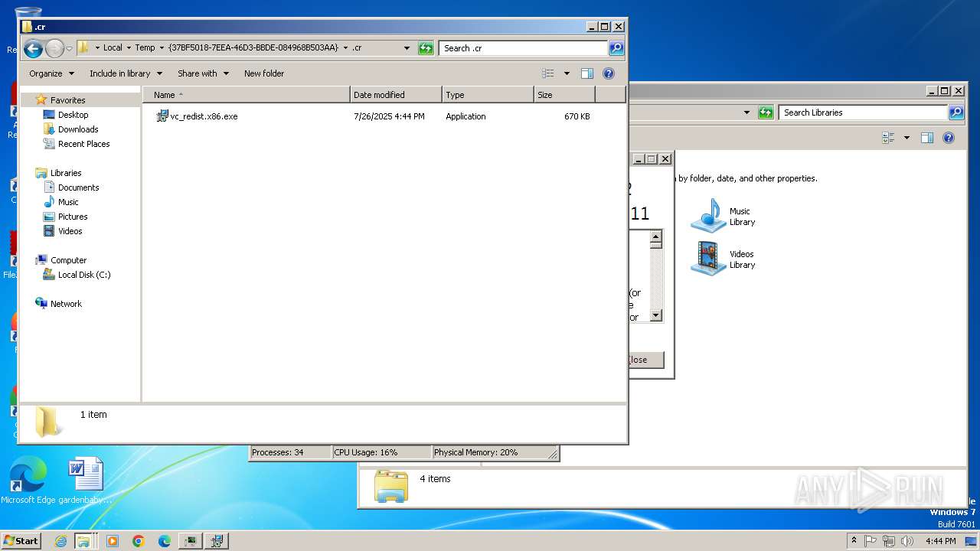980x551 pixels.
Task: Click the Forward navigation arrow in .cr window
Action: 54,48
